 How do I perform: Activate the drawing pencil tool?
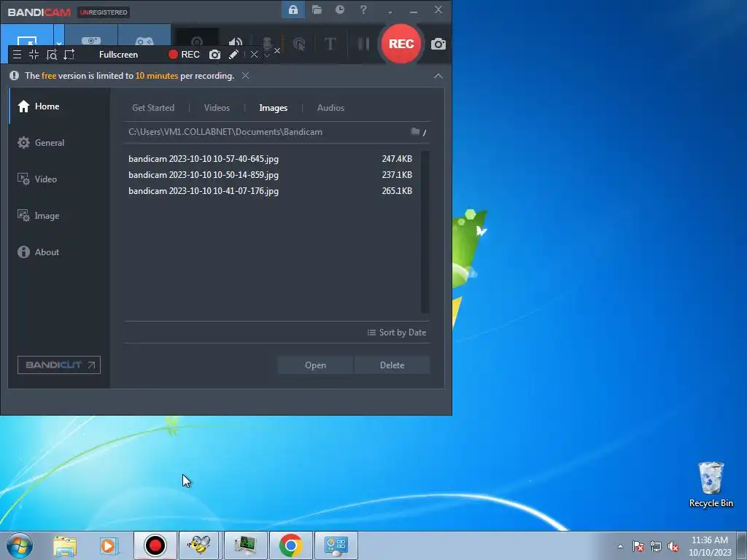(233, 54)
